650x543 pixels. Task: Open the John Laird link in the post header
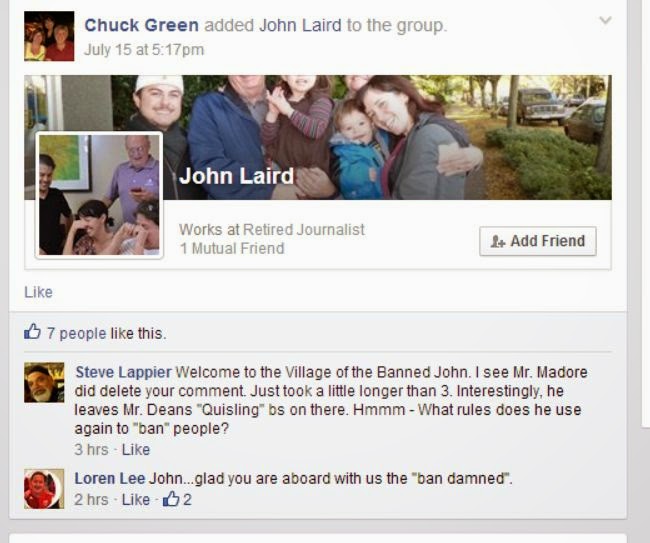(x=300, y=25)
